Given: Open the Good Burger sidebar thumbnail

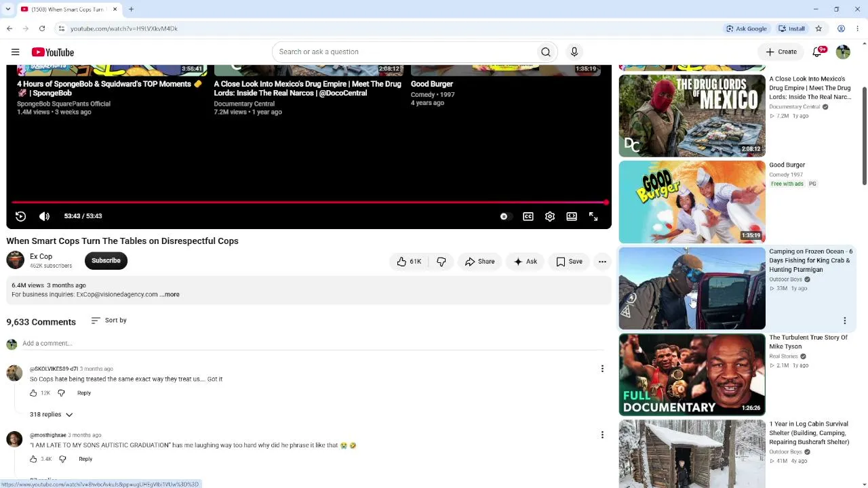Looking at the screenshot, I should click(692, 202).
